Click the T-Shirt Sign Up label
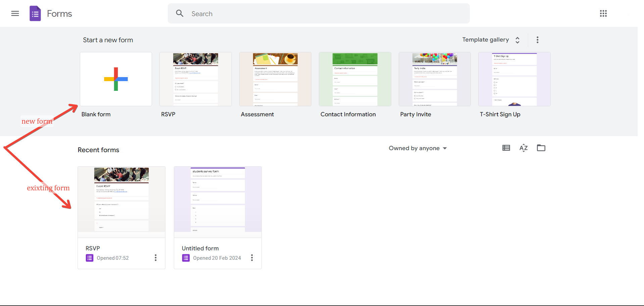Viewport: 644px width, 306px height. coord(500,114)
